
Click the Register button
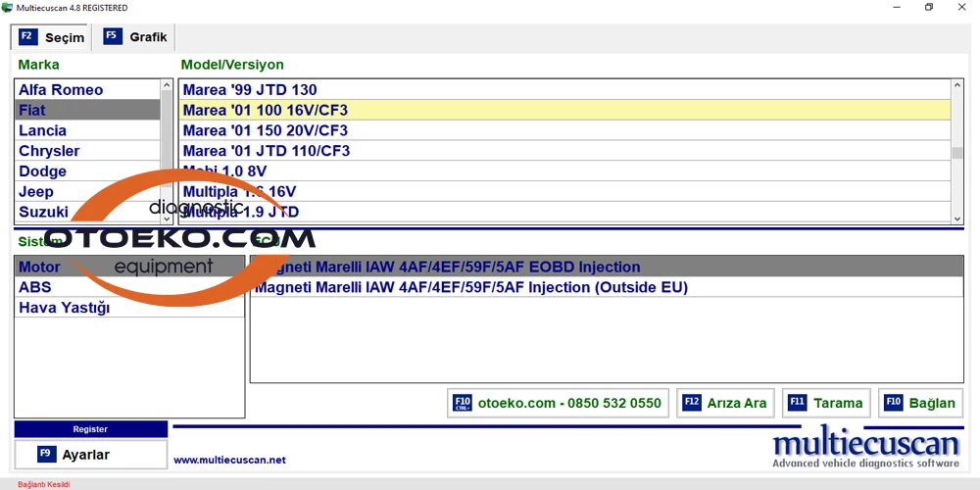coord(90,429)
